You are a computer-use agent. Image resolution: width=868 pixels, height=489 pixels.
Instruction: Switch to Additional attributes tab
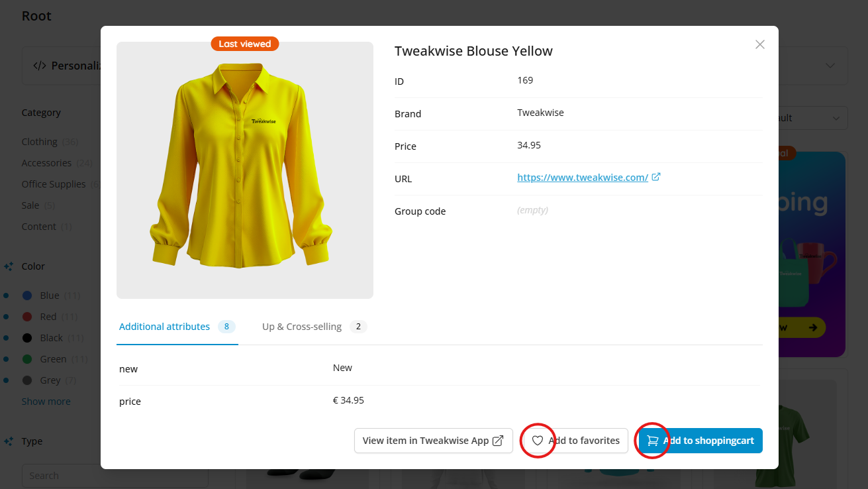(177, 327)
